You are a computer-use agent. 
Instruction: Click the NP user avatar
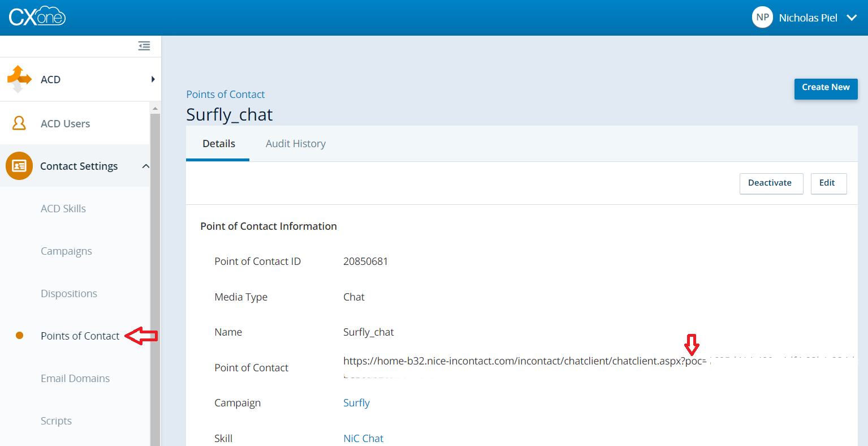click(762, 18)
